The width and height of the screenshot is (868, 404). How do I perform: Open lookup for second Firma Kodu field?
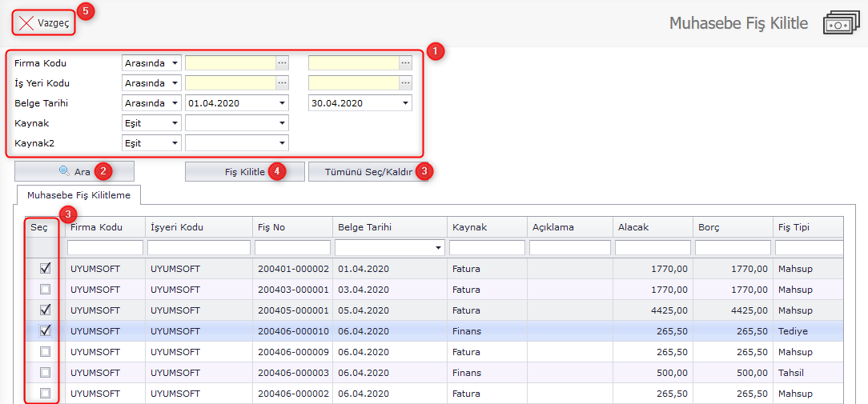[405, 62]
